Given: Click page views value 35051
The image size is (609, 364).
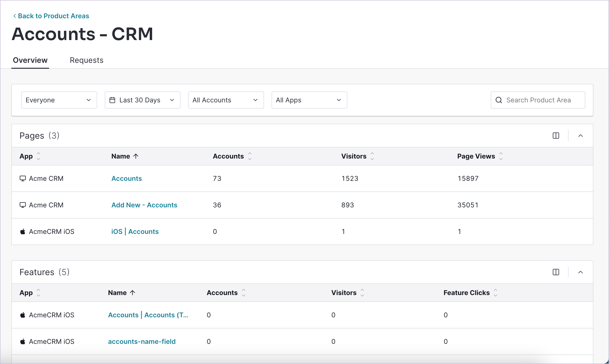Looking at the screenshot, I should pyautogui.click(x=468, y=205).
